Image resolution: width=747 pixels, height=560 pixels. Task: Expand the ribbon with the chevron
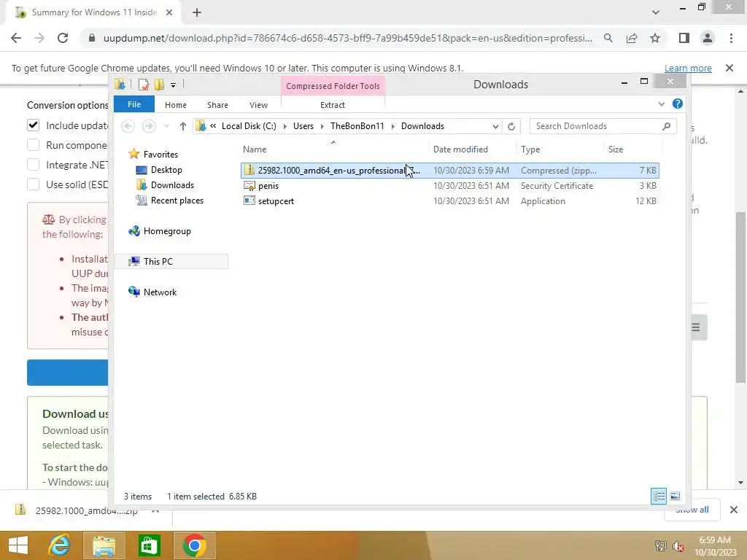point(661,104)
